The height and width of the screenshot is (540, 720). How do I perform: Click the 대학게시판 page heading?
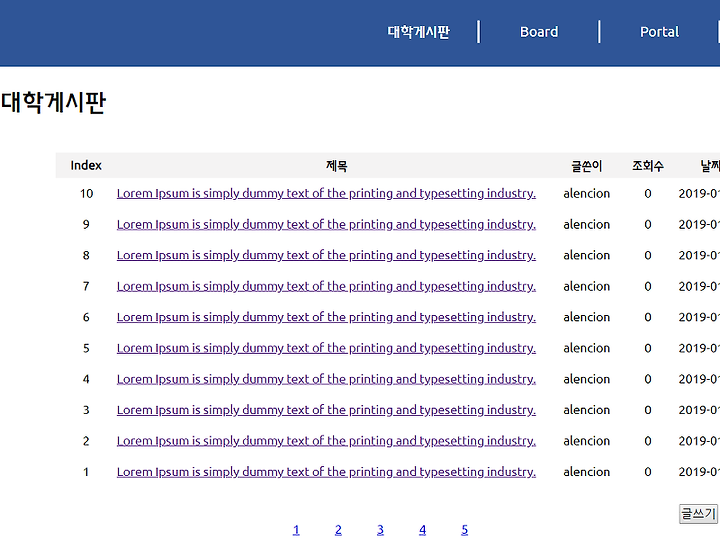53,102
